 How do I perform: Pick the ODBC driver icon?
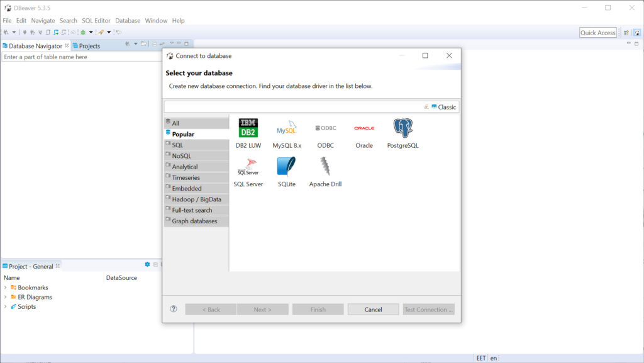tap(326, 128)
